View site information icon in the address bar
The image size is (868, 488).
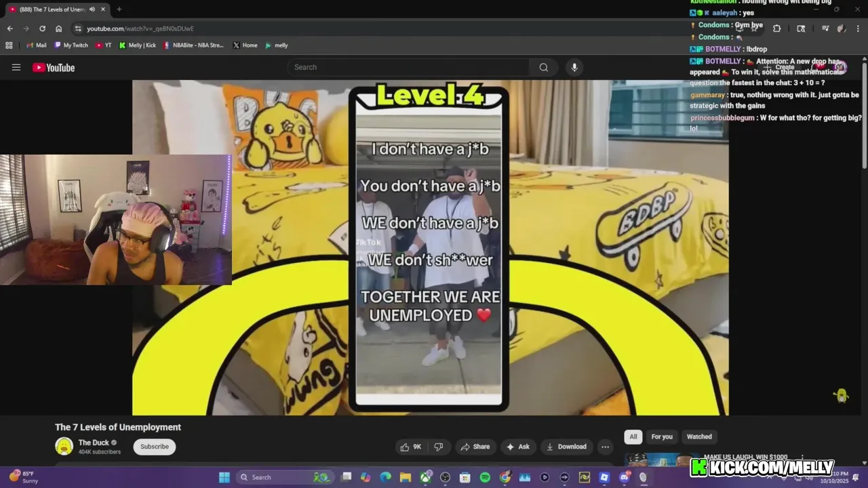pyautogui.click(x=78, y=28)
